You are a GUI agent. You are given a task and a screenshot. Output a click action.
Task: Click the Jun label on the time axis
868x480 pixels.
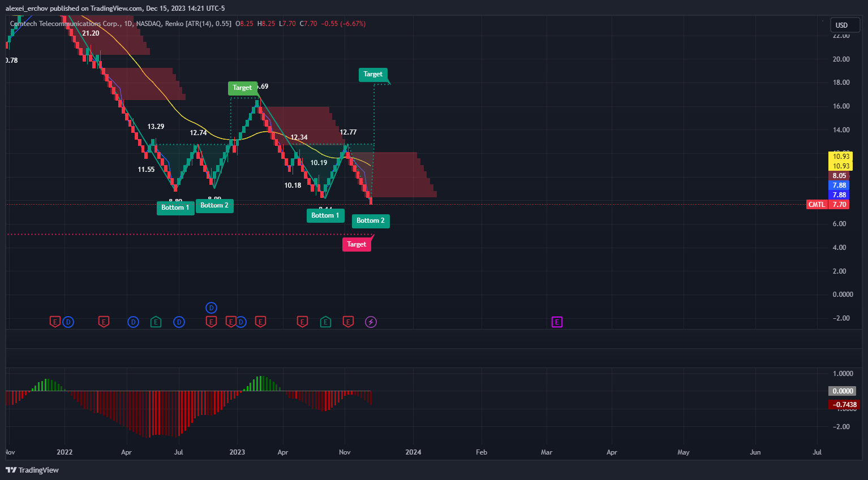click(755, 452)
